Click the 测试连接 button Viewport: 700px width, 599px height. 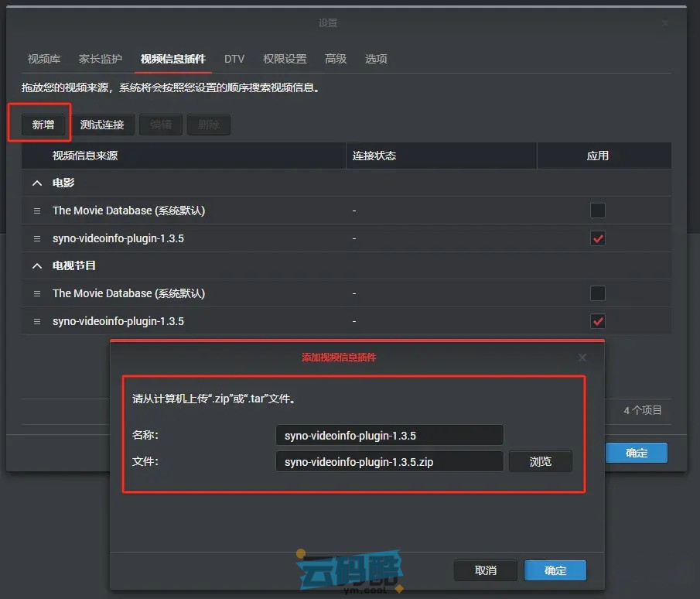click(x=102, y=125)
